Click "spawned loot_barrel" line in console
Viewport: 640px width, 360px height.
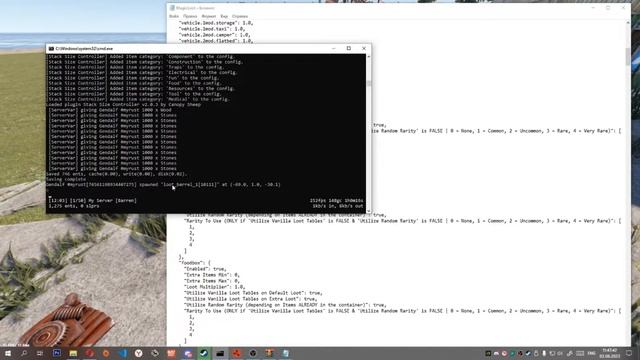164,184
